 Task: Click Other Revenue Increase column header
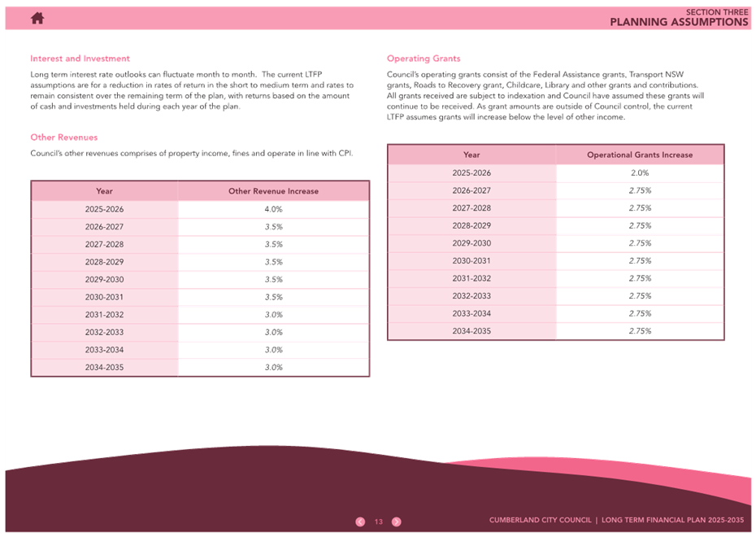273,191
